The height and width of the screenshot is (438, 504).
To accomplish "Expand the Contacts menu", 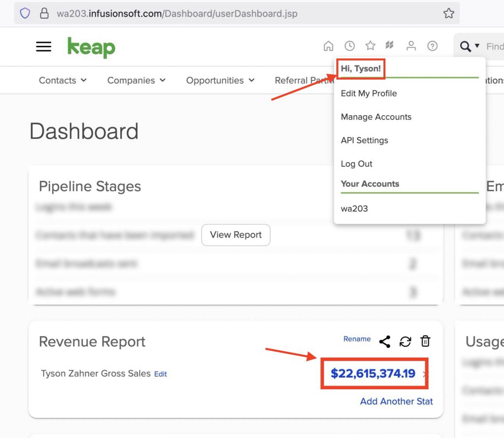I will (63, 80).
